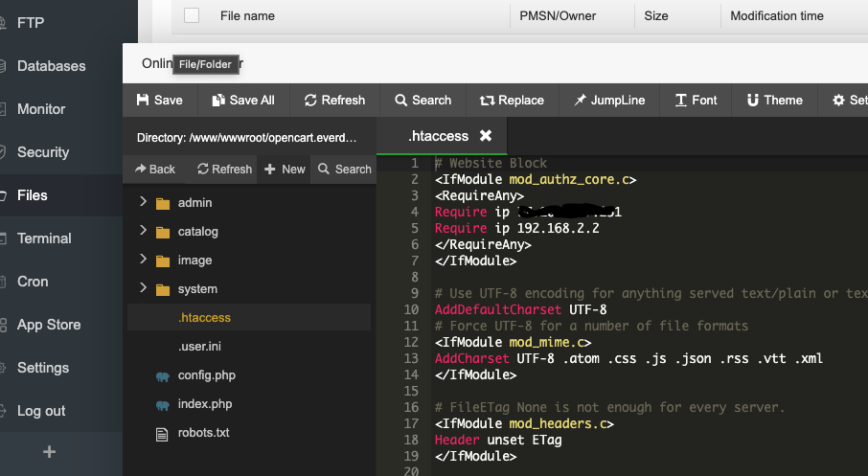Viewport: 868px width, 476px height.
Task: Go to Databases in the sidebar
Action: click(x=51, y=66)
